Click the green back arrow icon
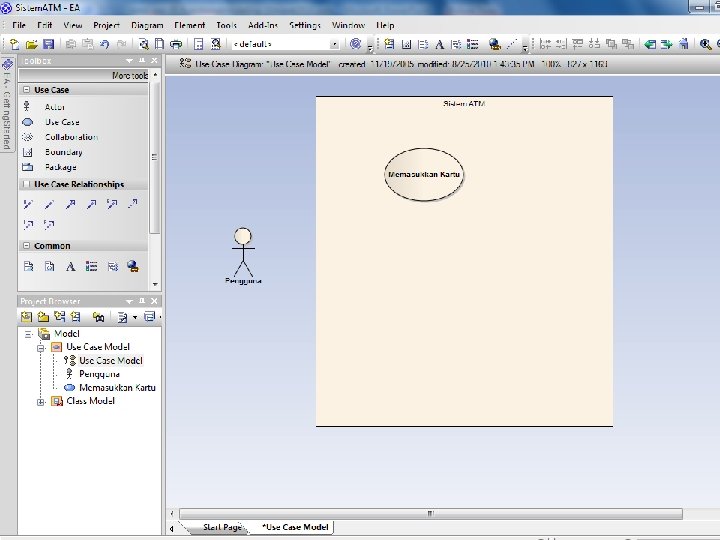 pos(650,44)
